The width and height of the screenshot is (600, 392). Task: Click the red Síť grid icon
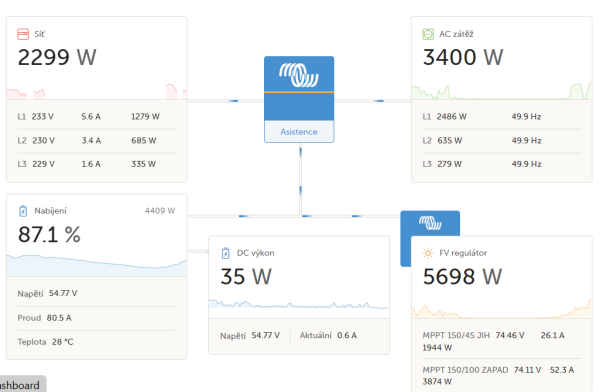click(x=23, y=34)
